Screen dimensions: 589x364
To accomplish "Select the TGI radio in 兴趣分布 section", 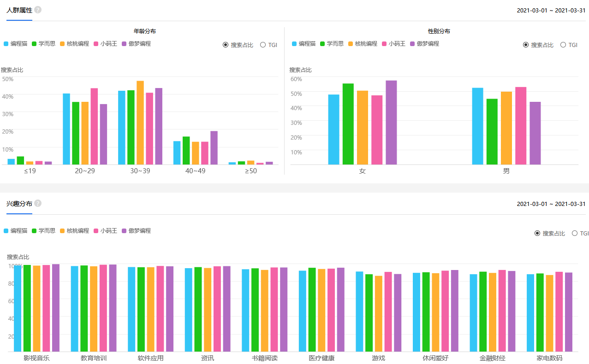I will coord(575,233).
